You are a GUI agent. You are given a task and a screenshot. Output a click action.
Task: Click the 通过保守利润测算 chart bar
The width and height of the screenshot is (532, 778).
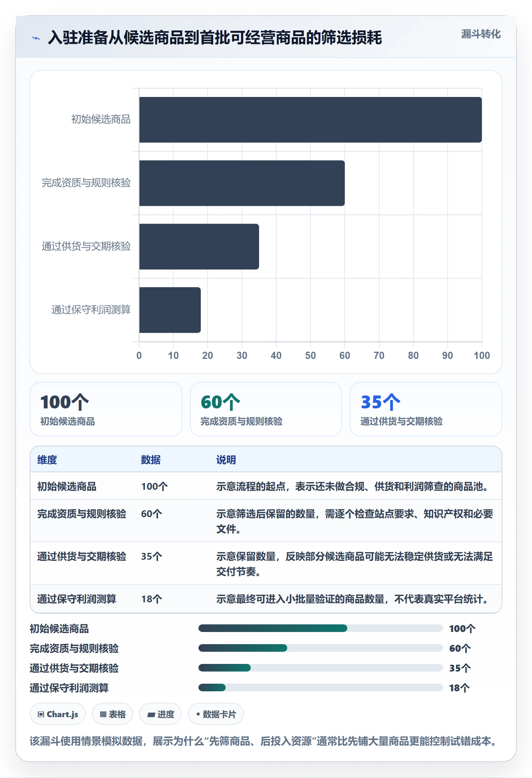[x=170, y=310]
